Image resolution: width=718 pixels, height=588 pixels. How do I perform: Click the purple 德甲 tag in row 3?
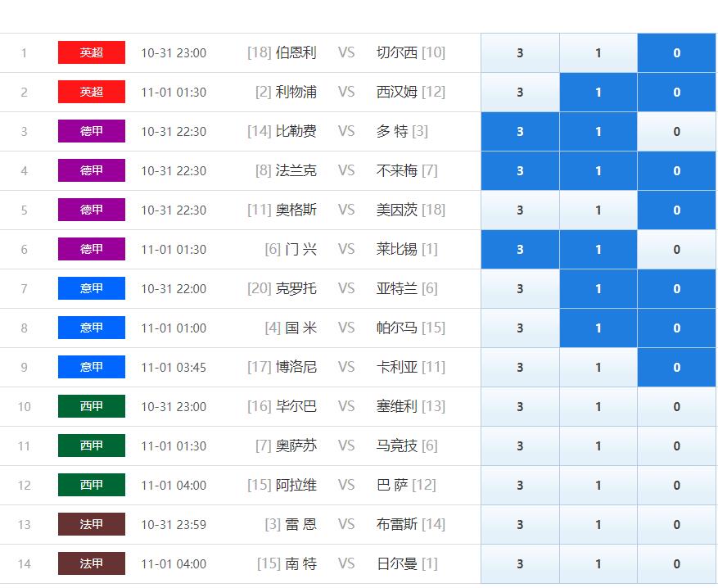(92, 131)
